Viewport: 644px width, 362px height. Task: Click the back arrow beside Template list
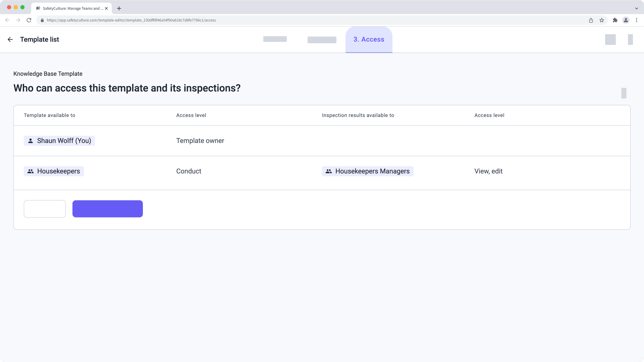tap(10, 40)
